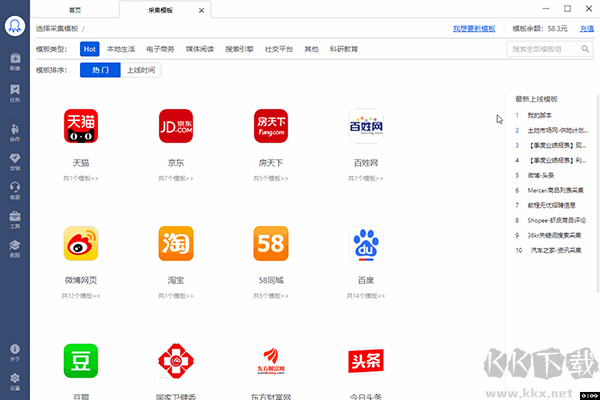Click the vertical scrollbar on right
600x400 pixels.
tap(598, 193)
